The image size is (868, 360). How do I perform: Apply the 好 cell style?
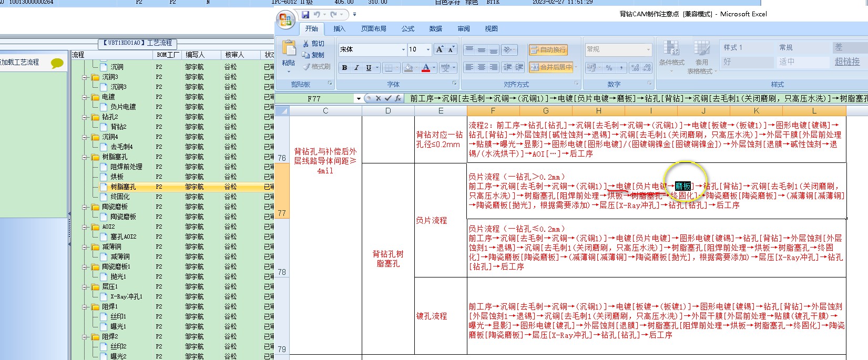coord(747,61)
